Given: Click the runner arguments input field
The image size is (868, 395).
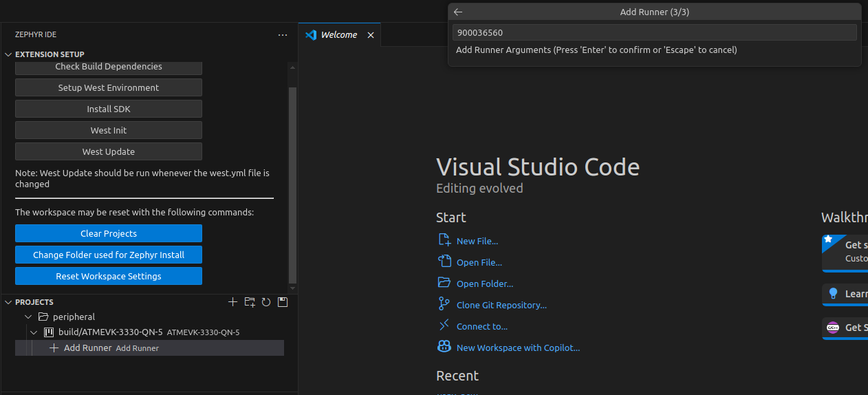Looking at the screenshot, I should pyautogui.click(x=654, y=32).
